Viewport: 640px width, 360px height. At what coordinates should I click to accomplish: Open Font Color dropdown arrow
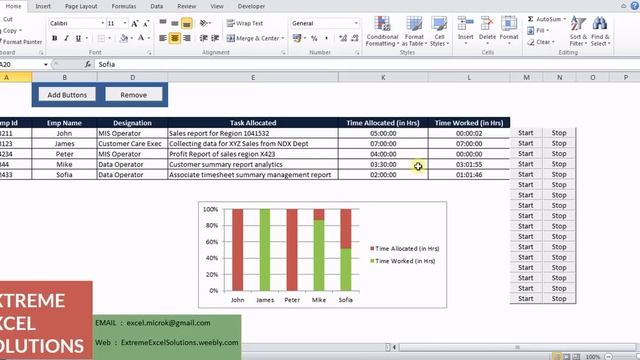point(149,38)
